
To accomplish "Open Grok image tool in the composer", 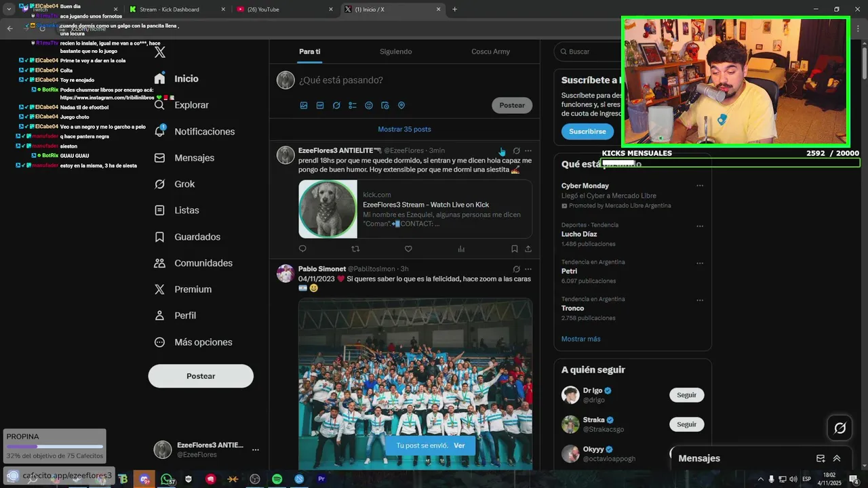I will tap(336, 106).
